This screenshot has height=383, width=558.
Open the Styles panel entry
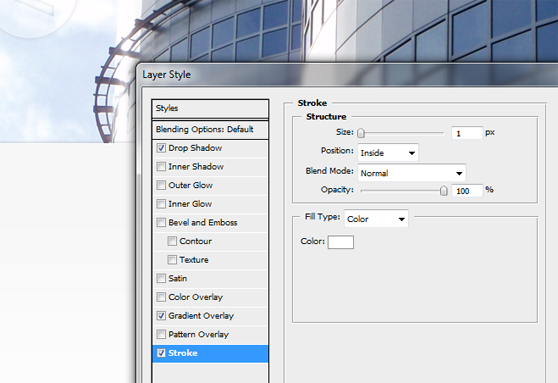pyautogui.click(x=210, y=109)
